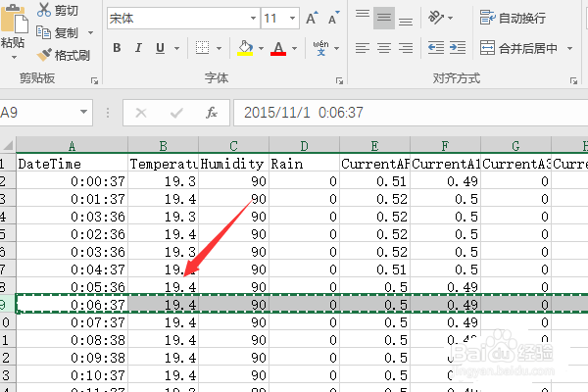This screenshot has width=588, height=392.
Task: Select Align Right icon
Action: 406,48
